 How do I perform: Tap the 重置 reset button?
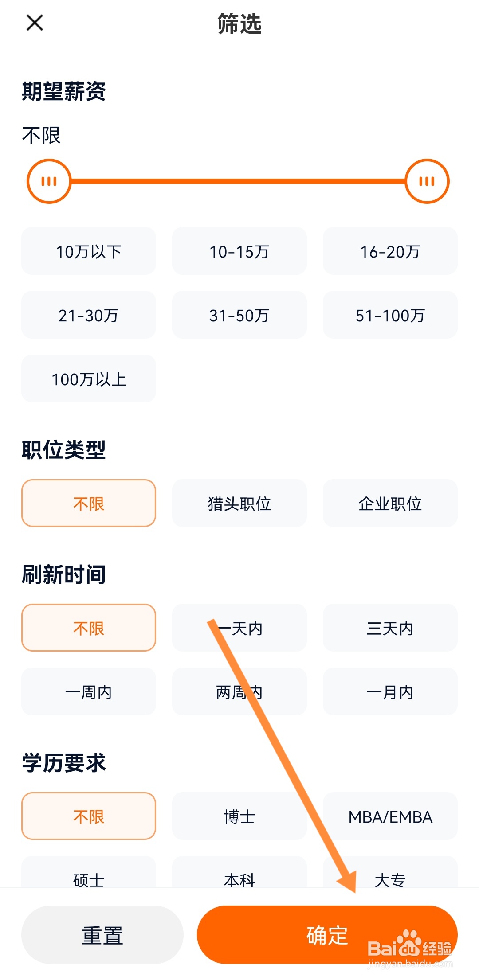click(x=102, y=935)
